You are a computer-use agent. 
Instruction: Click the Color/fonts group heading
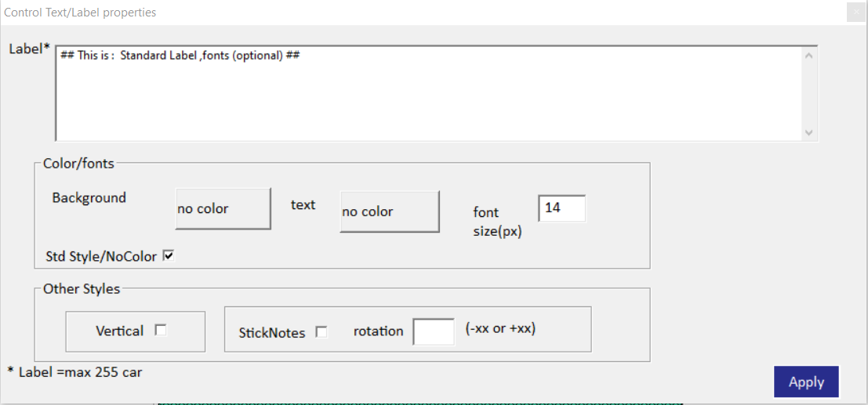(78, 164)
